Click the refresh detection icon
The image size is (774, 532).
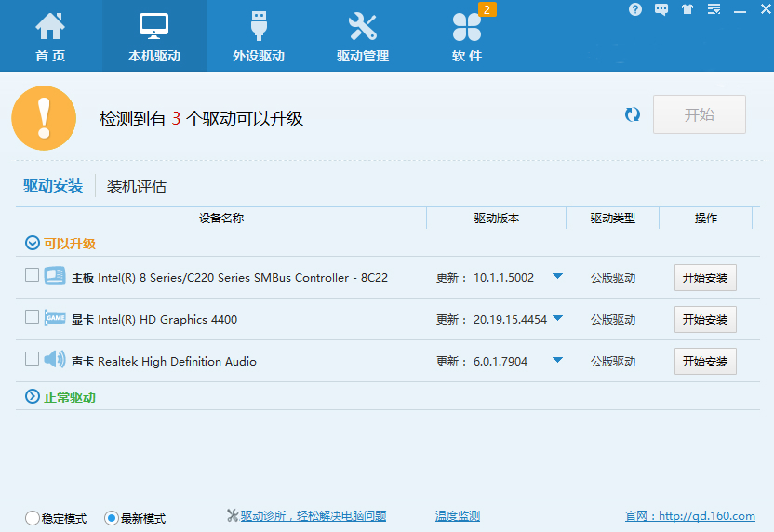(633, 114)
